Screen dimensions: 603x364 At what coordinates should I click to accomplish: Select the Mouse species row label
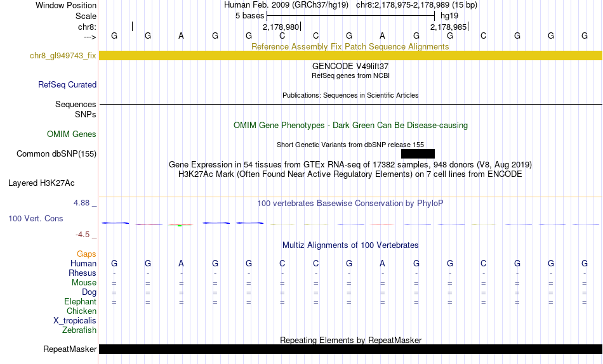click(x=84, y=283)
